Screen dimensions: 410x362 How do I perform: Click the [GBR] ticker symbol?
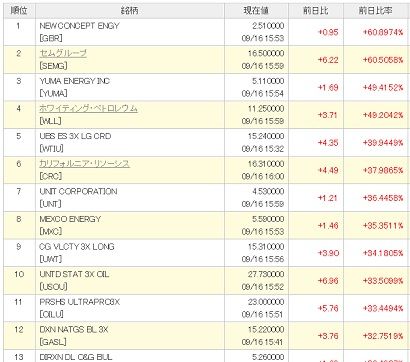[x=51, y=38]
